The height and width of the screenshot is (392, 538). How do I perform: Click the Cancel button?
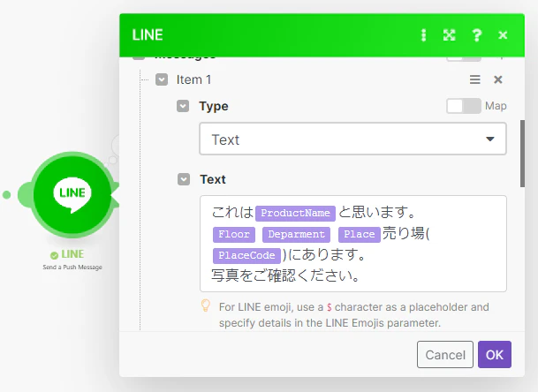coord(445,355)
